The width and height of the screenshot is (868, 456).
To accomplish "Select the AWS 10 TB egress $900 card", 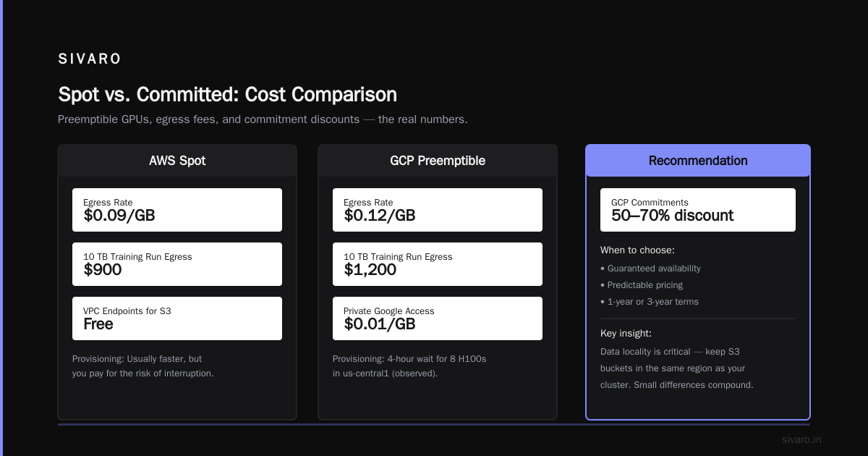I will tap(177, 264).
